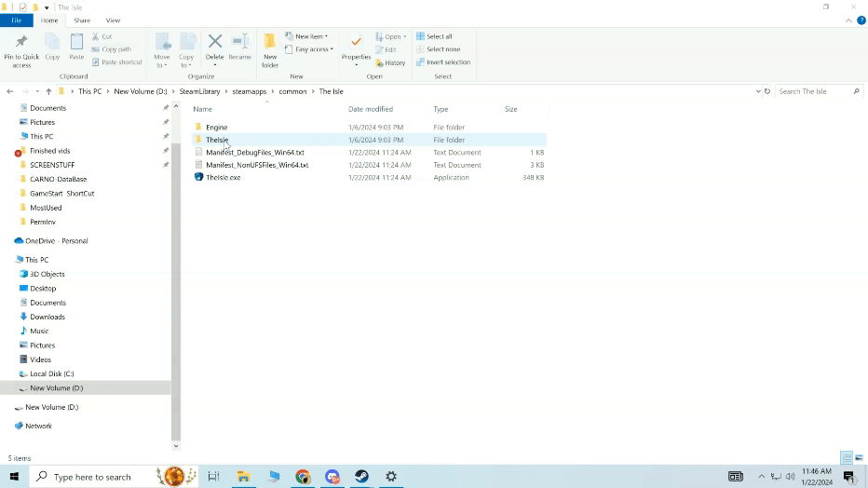This screenshot has height=488, width=868.
Task: Click Copy path in Clipboard group
Action: [111, 49]
